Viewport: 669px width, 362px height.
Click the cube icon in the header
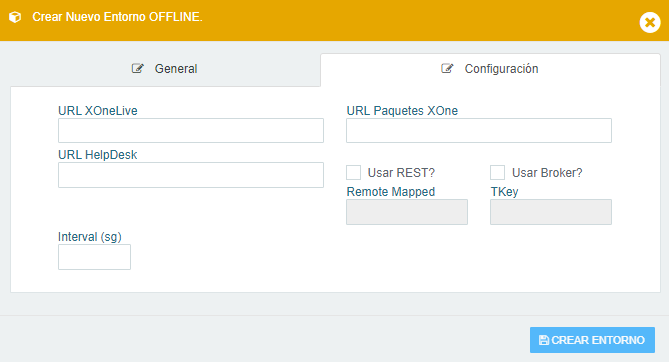(15, 17)
